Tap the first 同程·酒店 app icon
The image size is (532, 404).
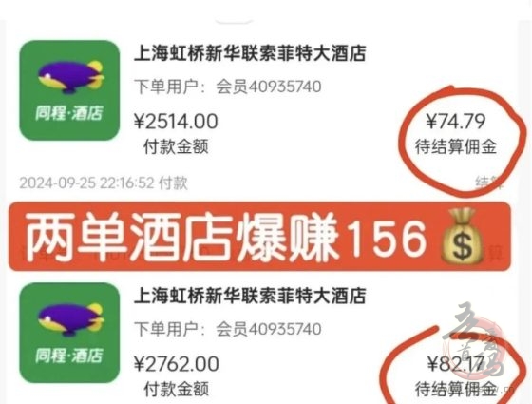point(69,90)
